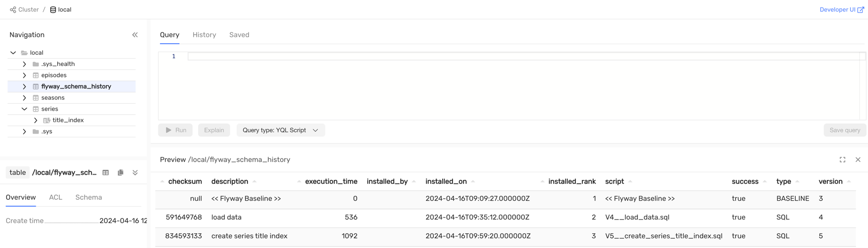The height and width of the screenshot is (248, 868).
Task: Collapse the series table tree node
Action: coord(24,109)
